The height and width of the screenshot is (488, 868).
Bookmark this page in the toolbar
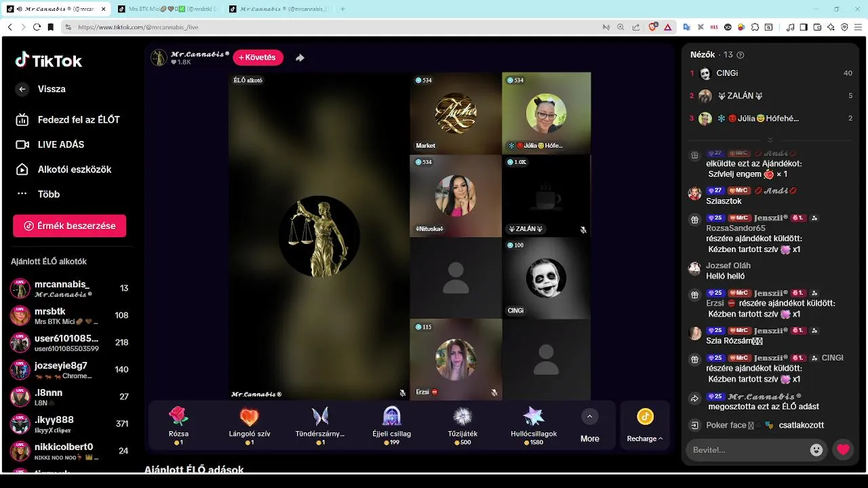click(x=50, y=27)
